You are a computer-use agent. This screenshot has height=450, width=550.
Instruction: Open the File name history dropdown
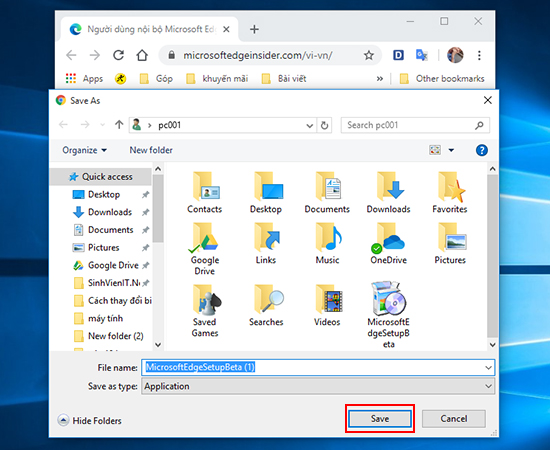click(488, 368)
